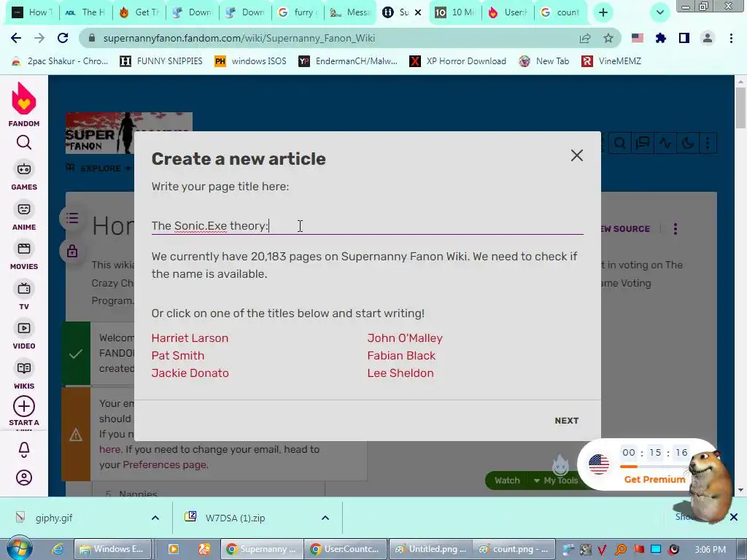The width and height of the screenshot is (747, 560).
Task: Bookmark this page with the star icon
Action: [x=608, y=38]
